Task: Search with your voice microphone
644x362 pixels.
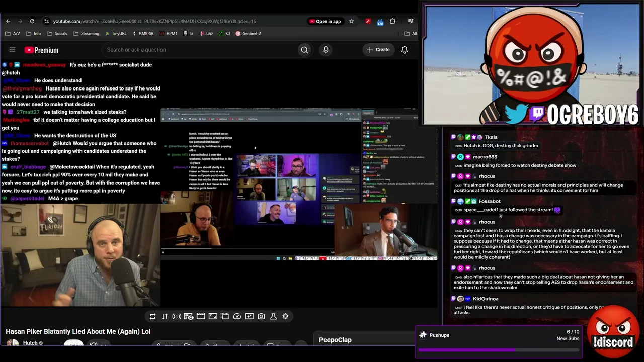Action: pyautogui.click(x=326, y=50)
